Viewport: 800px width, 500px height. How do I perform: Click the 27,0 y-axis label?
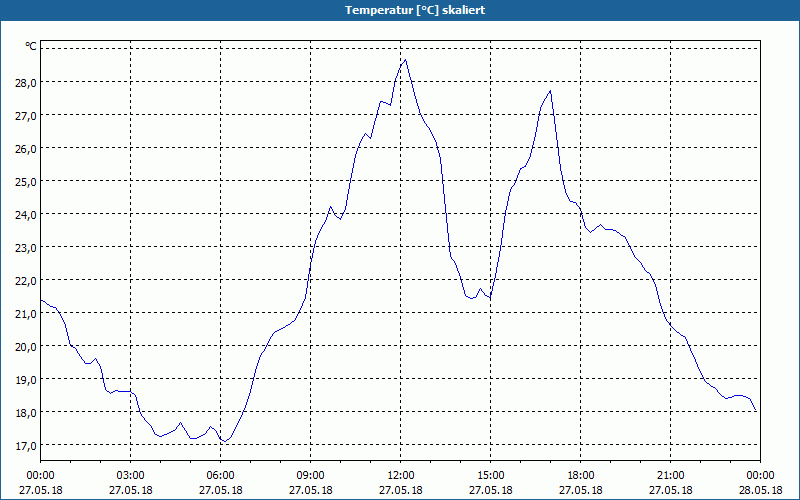[26, 116]
